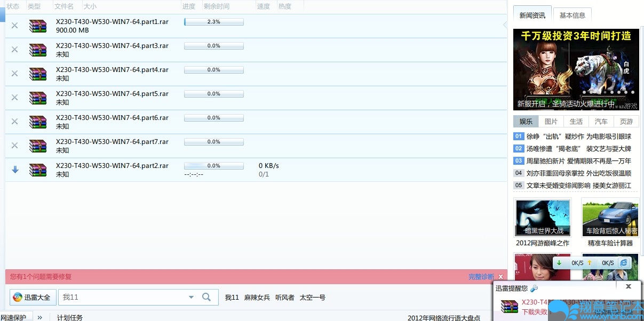Click the RAR icon in the 迅雷提醒您 popup

510,306
